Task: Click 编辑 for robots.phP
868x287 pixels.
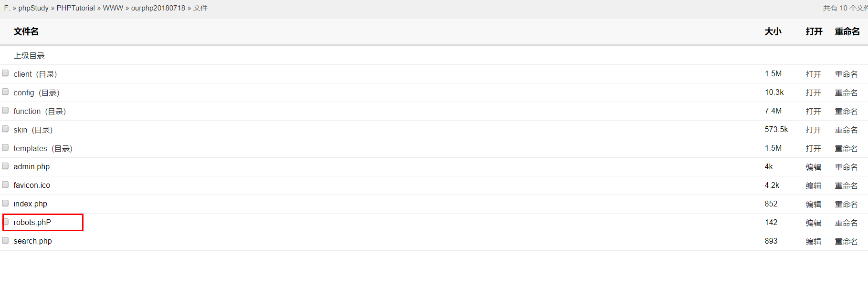Action: pos(813,223)
